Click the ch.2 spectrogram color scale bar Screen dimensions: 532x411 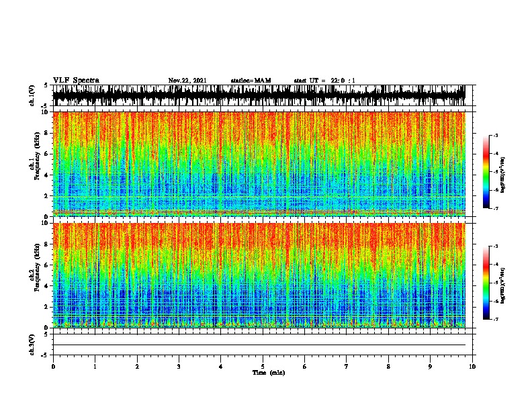click(486, 283)
